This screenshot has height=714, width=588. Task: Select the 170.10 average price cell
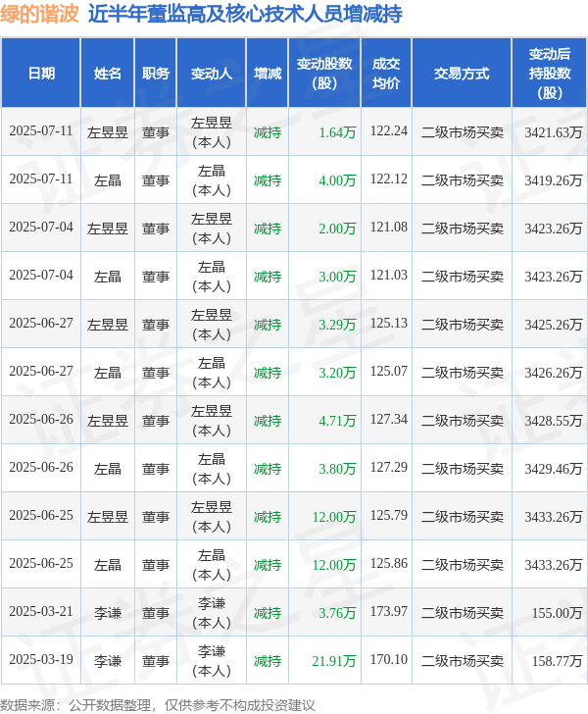pyautogui.click(x=389, y=659)
